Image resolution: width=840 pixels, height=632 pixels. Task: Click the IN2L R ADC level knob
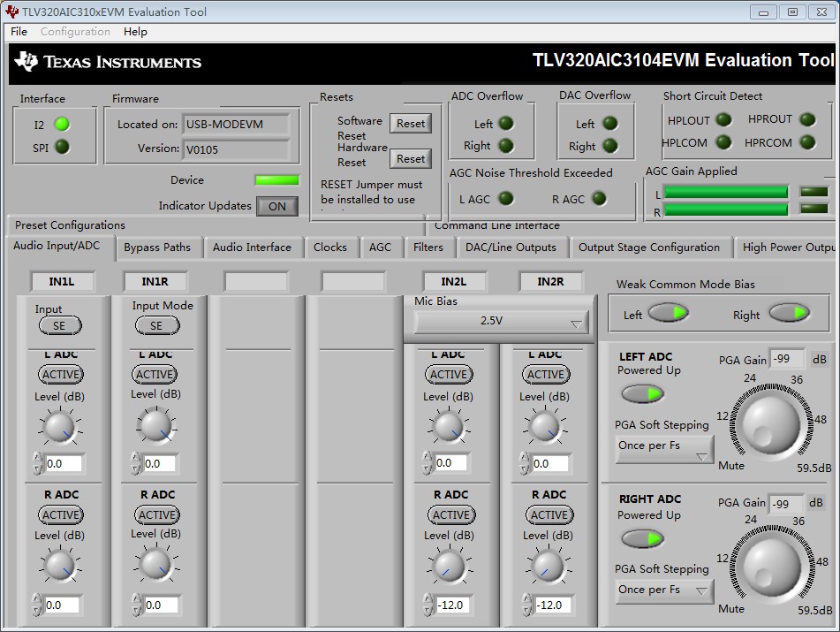coord(449,566)
